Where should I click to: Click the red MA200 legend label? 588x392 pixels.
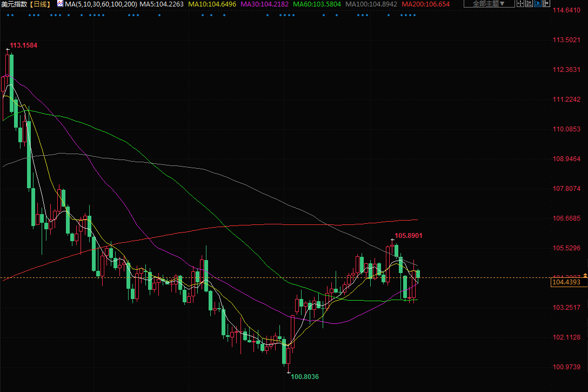[425, 4]
